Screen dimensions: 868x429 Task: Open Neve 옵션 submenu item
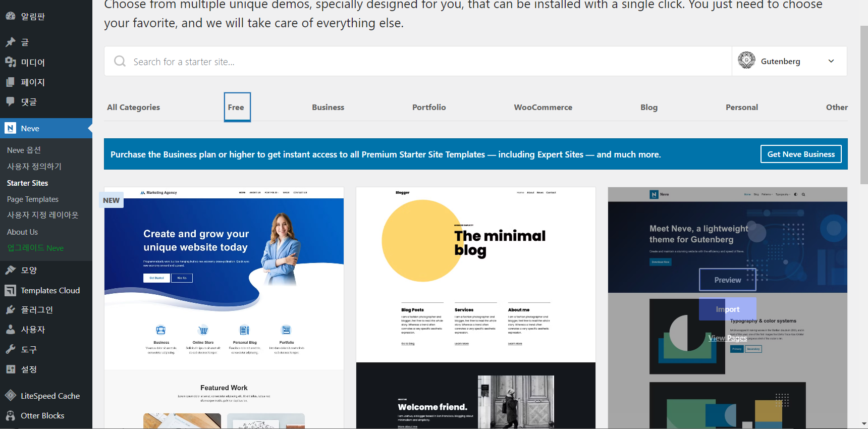coord(24,150)
